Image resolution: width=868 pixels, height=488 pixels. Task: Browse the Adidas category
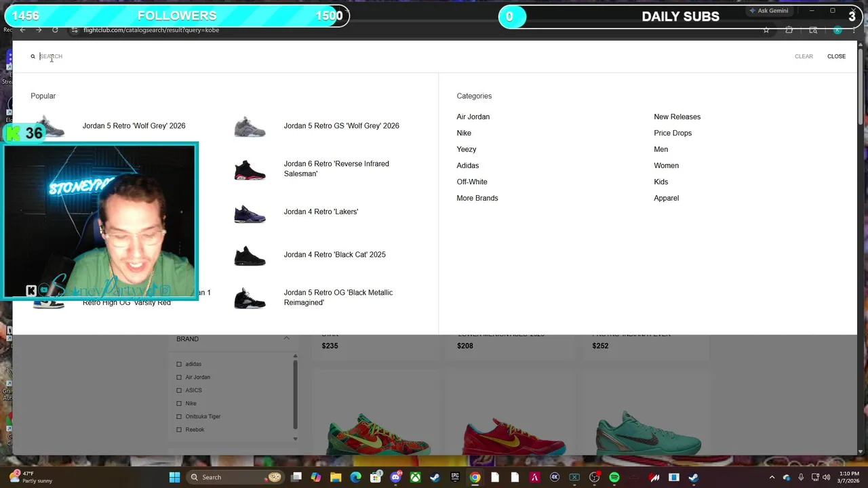[x=467, y=165]
